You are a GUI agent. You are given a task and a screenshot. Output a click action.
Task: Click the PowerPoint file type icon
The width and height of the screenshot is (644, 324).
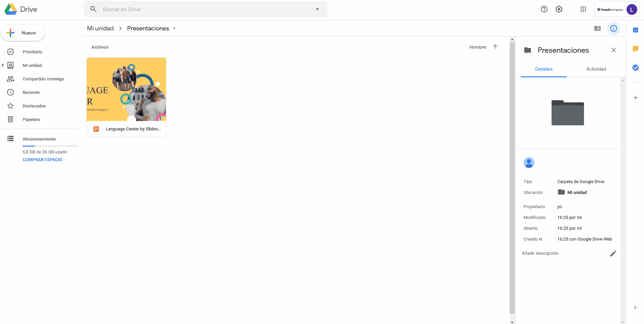96,129
